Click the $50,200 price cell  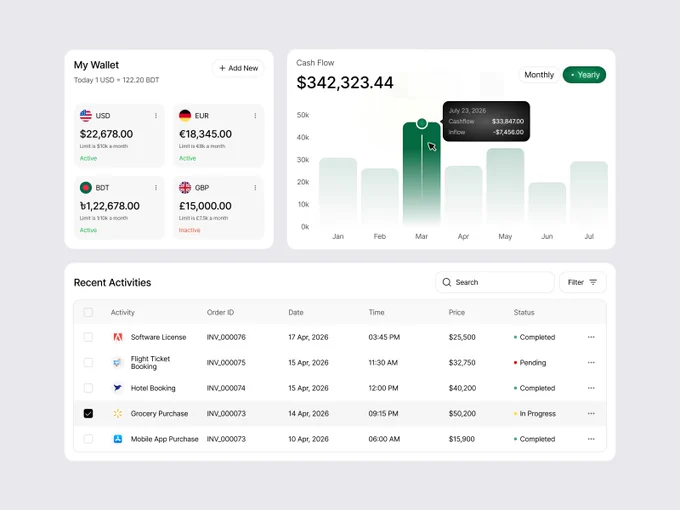(462, 413)
